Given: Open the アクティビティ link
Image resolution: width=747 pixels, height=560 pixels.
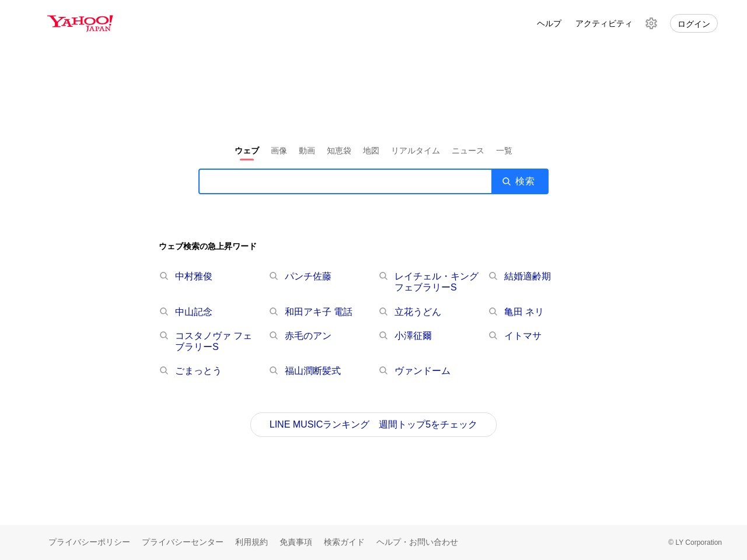Looking at the screenshot, I should (604, 23).
